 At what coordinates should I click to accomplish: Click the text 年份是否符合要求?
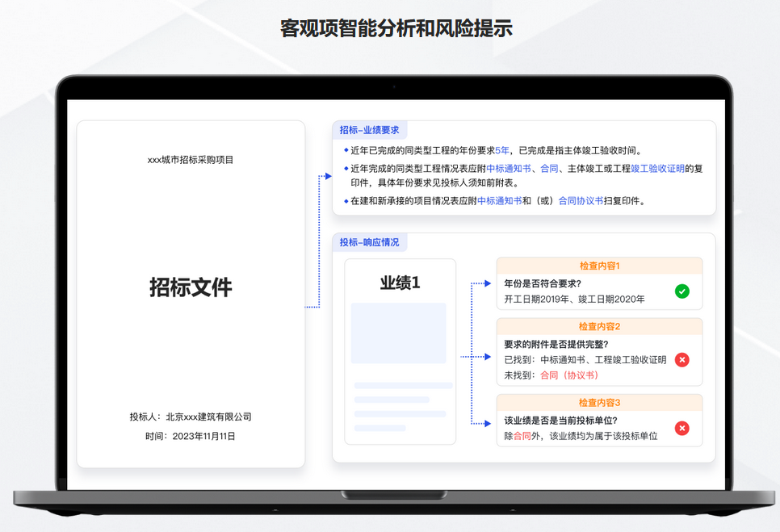543,283
